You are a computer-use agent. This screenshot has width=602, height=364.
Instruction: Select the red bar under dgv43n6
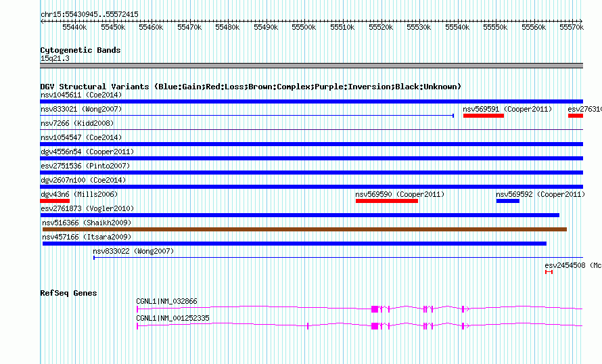55,201
